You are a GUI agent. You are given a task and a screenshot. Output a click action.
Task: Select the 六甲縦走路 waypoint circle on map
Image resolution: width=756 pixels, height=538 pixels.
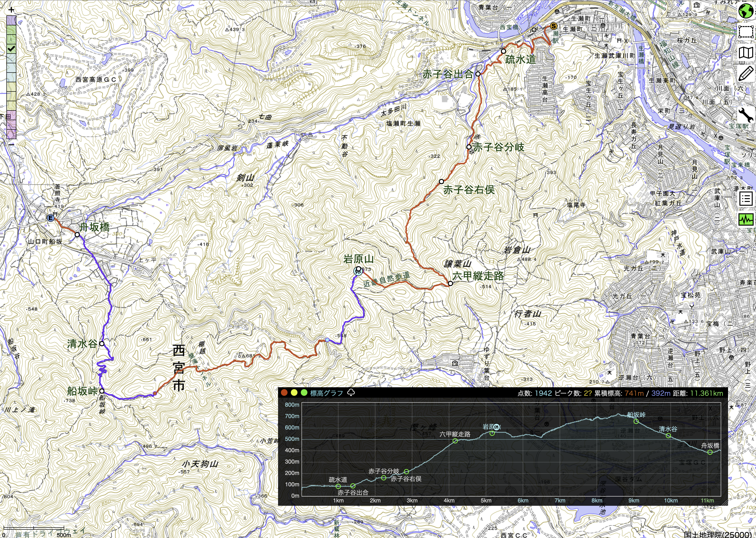tap(450, 283)
